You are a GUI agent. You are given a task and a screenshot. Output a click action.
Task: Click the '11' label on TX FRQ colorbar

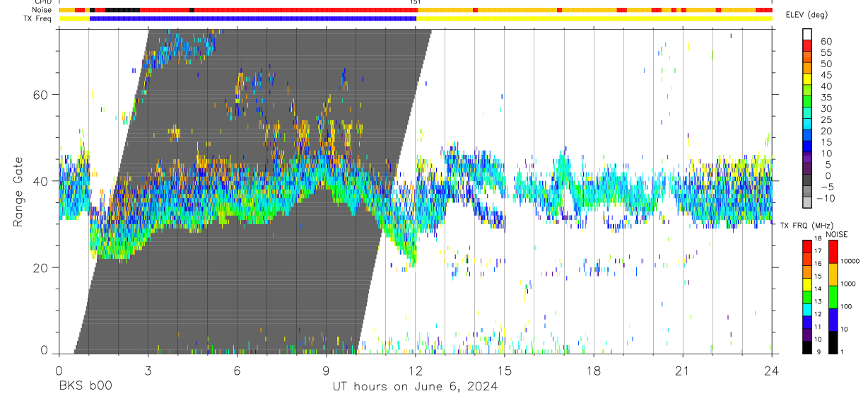(x=816, y=327)
